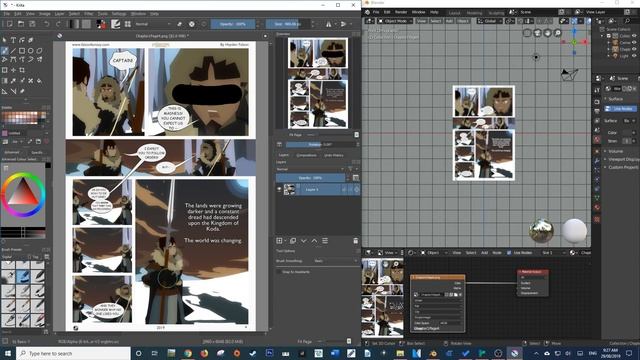
Task: Open file icon in Krita toolbar
Action: point(21,24)
